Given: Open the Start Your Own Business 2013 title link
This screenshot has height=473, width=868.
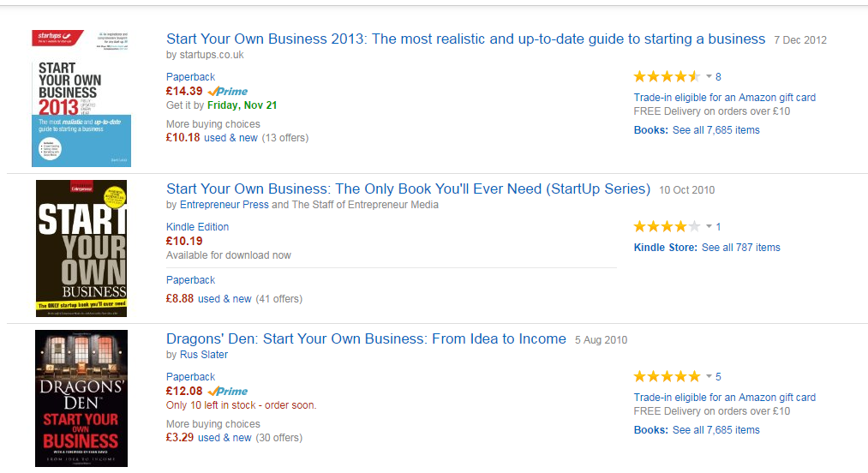Looking at the screenshot, I should (465, 39).
